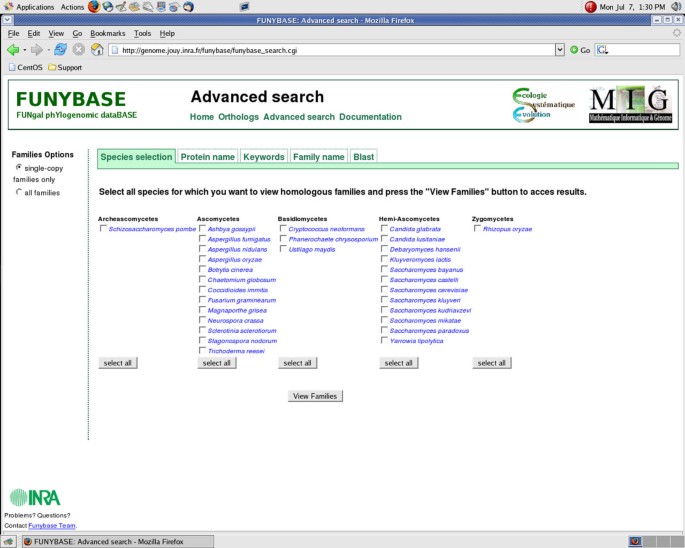The height and width of the screenshot is (548, 685).
Task: Click the Saccharomyces cerevisiae species link
Action: point(429,290)
